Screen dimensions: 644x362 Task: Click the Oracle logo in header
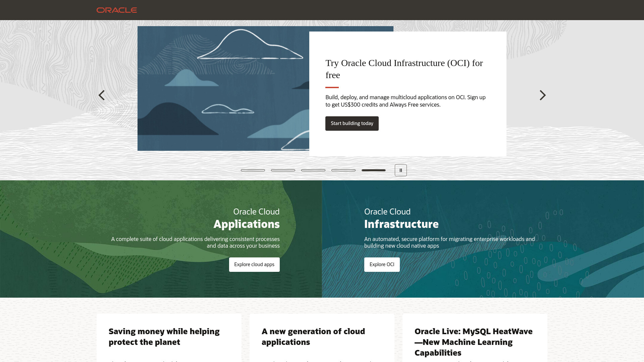[117, 10]
